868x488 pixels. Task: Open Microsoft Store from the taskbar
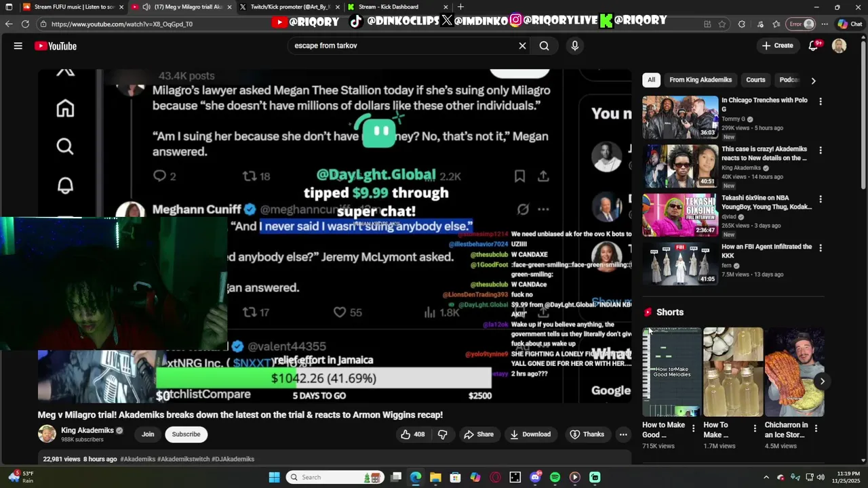(x=456, y=477)
